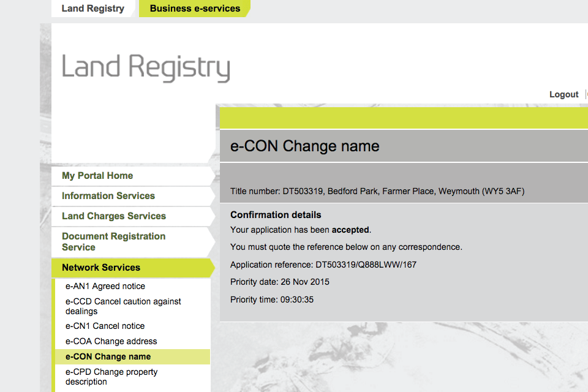The width and height of the screenshot is (588, 392).
Task: Click the title number DT503319 line
Action: pos(377,191)
